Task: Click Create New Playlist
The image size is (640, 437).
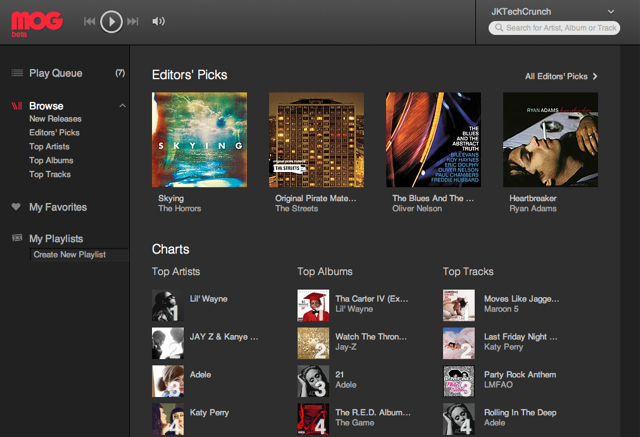Action: 70,255
